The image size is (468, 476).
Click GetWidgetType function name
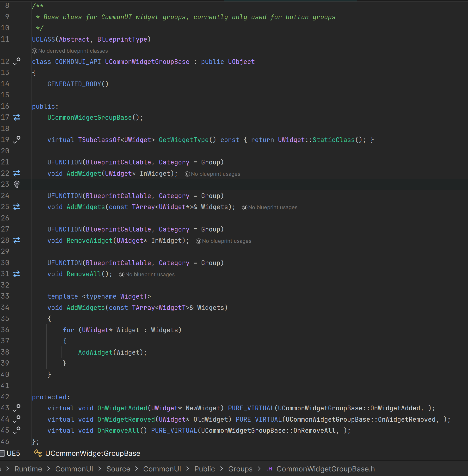click(x=184, y=140)
